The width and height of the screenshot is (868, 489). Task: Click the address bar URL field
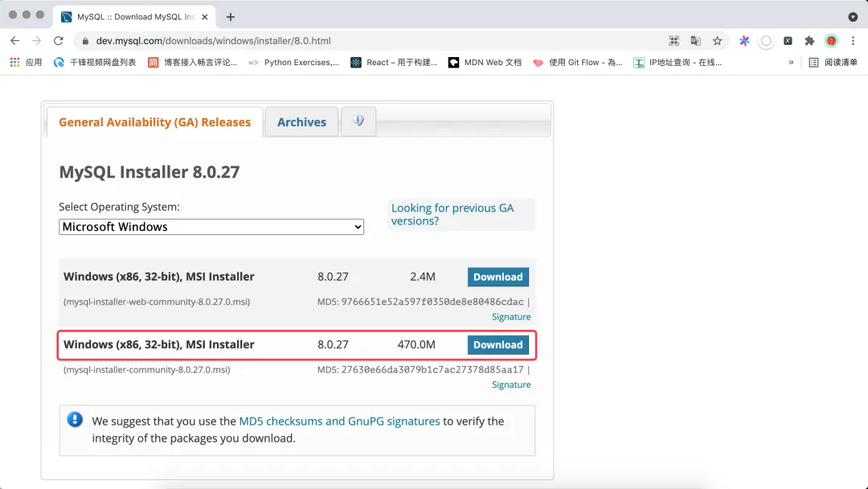[x=376, y=40]
